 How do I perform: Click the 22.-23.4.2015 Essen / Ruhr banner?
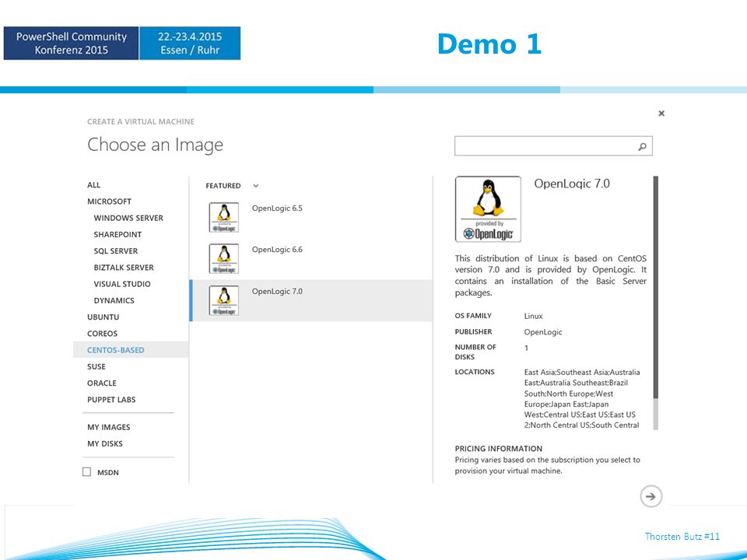click(190, 44)
